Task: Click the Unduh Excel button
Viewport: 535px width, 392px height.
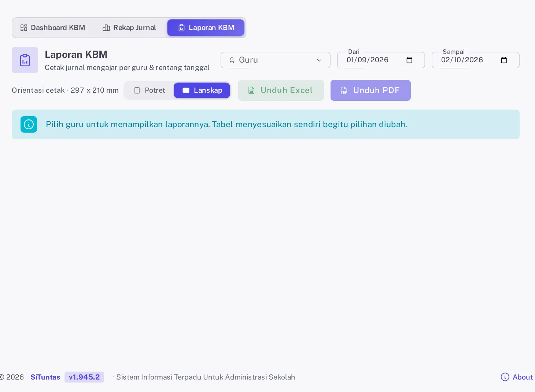Action: coord(281,90)
